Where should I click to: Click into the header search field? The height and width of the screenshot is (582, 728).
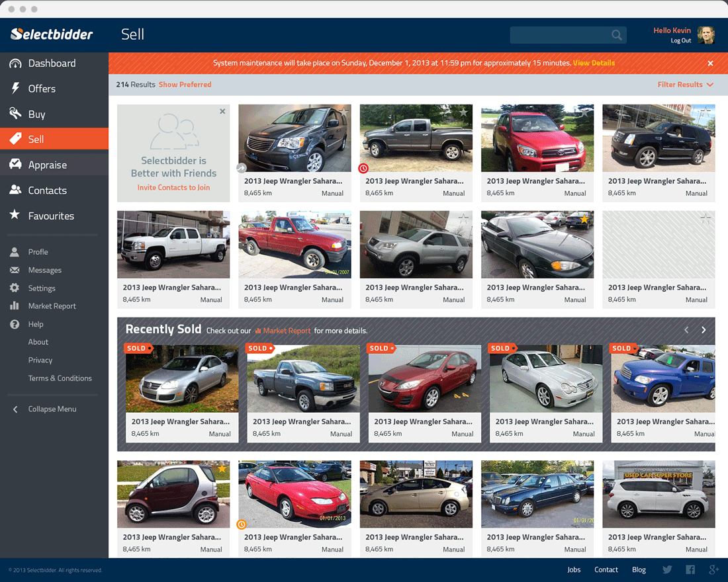(x=568, y=35)
